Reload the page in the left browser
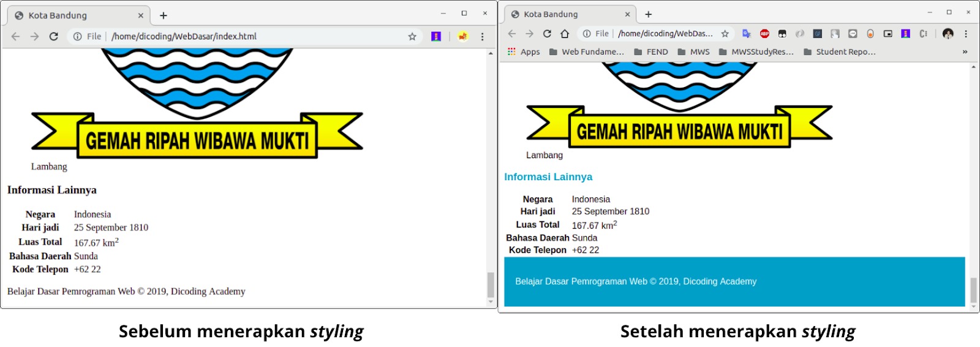The image size is (980, 347). [x=54, y=37]
